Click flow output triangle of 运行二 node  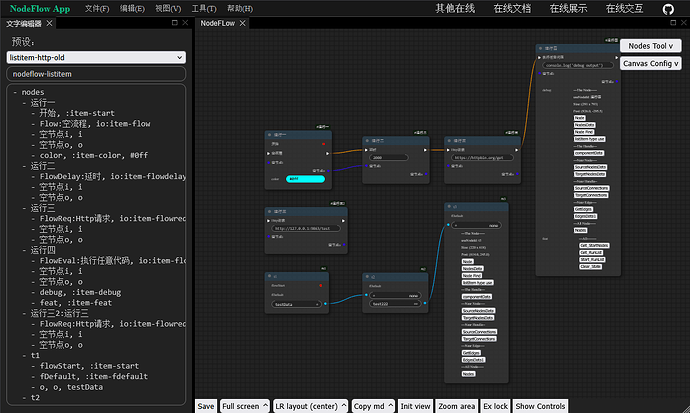pyautogui.click(x=425, y=150)
